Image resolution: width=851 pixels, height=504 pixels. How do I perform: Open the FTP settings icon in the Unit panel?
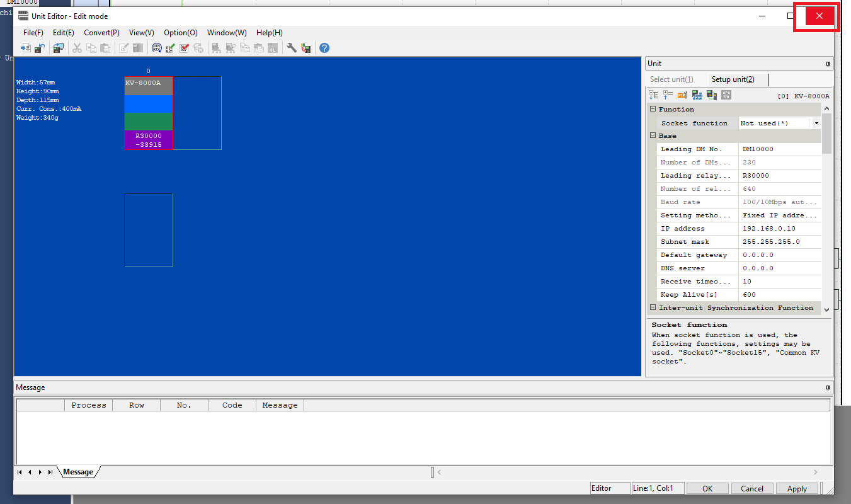(682, 94)
